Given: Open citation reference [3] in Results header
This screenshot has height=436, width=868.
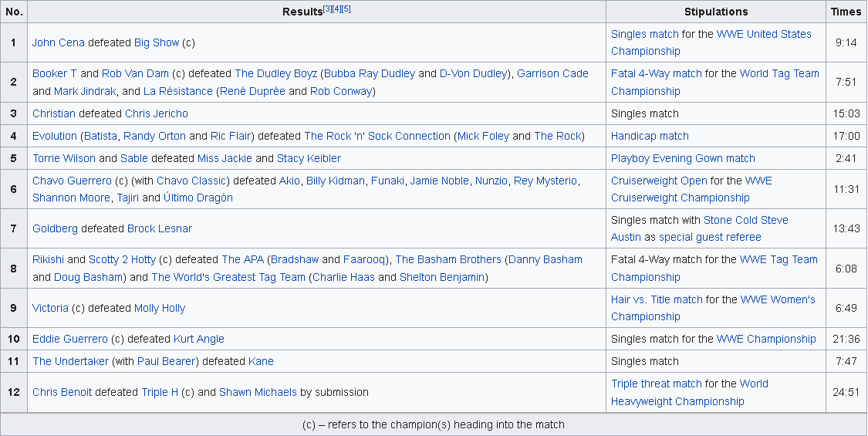Looking at the screenshot, I should (x=327, y=8).
